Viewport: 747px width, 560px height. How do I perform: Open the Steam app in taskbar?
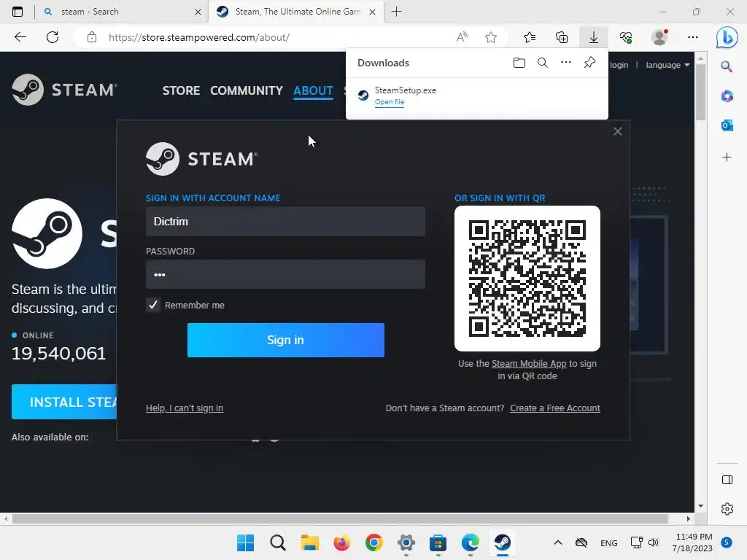[x=502, y=542]
